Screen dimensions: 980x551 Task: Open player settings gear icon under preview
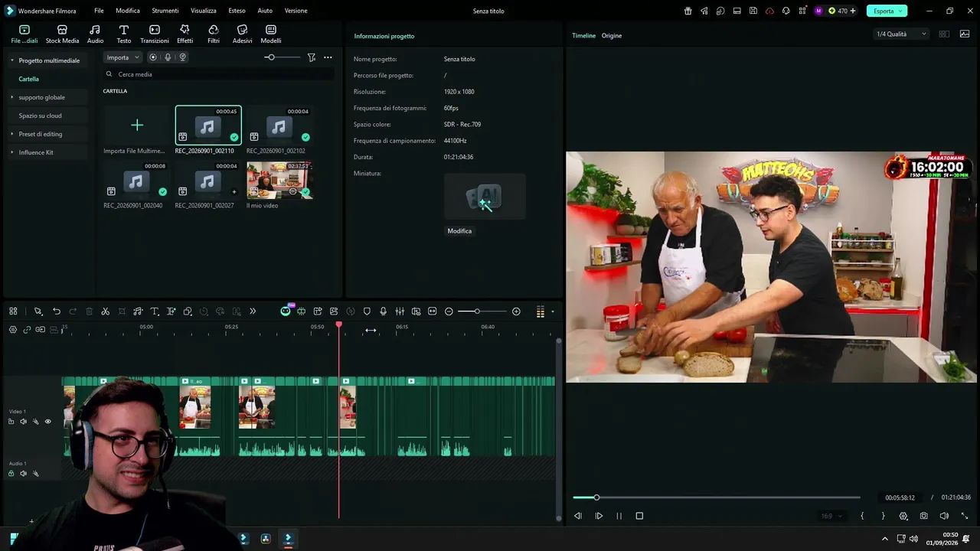(x=903, y=516)
